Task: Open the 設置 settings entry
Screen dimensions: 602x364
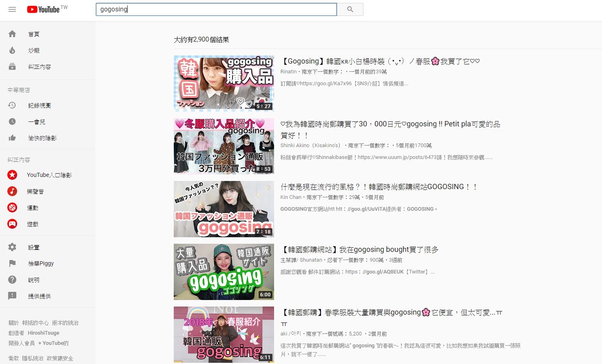Action: (47, 247)
